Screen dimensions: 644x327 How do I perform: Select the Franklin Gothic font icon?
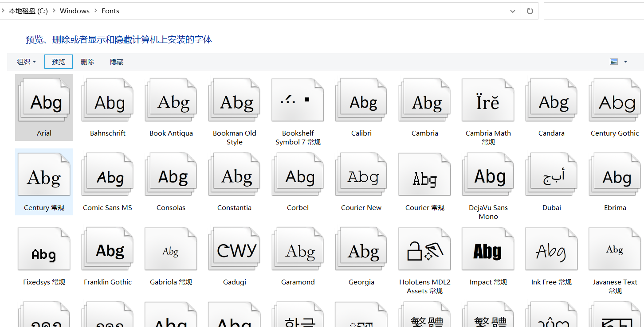pos(107,249)
